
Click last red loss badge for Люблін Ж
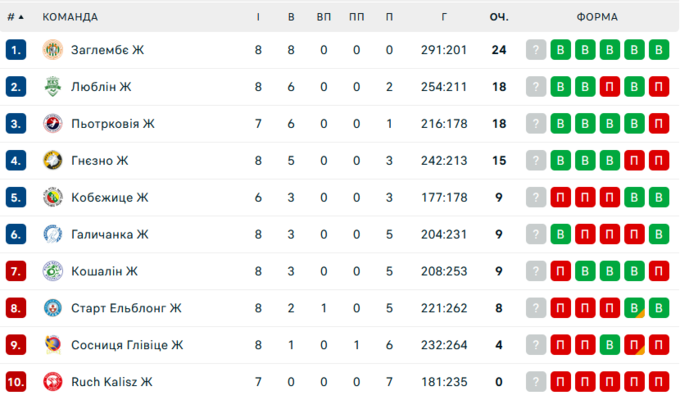(x=657, y=86)
